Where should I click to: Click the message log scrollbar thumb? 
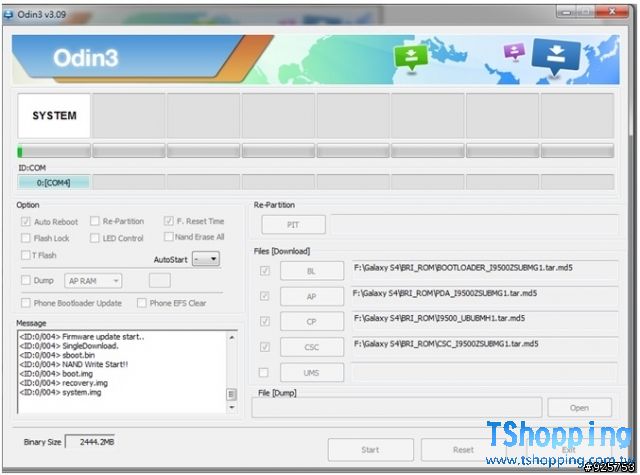coord(231,394)
